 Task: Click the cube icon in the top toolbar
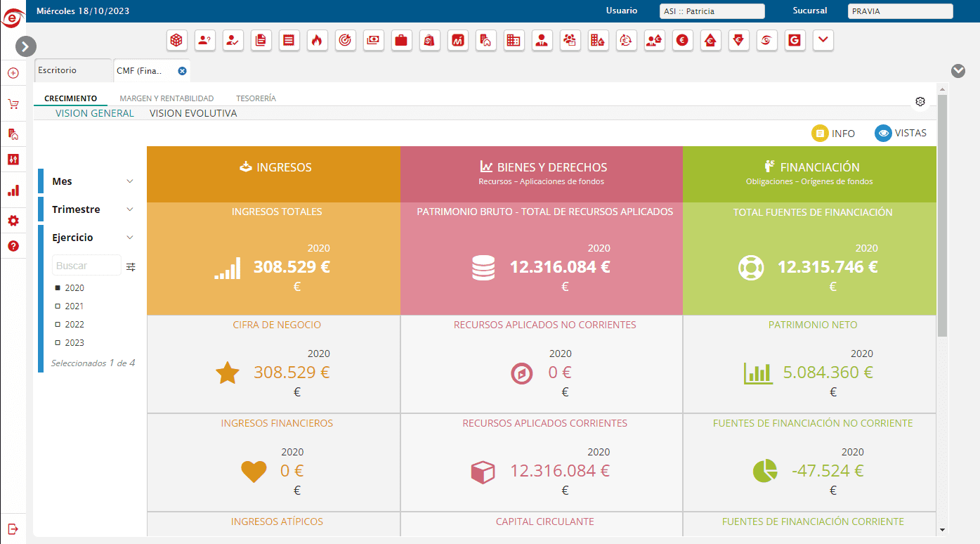click(x=176, y=41)
